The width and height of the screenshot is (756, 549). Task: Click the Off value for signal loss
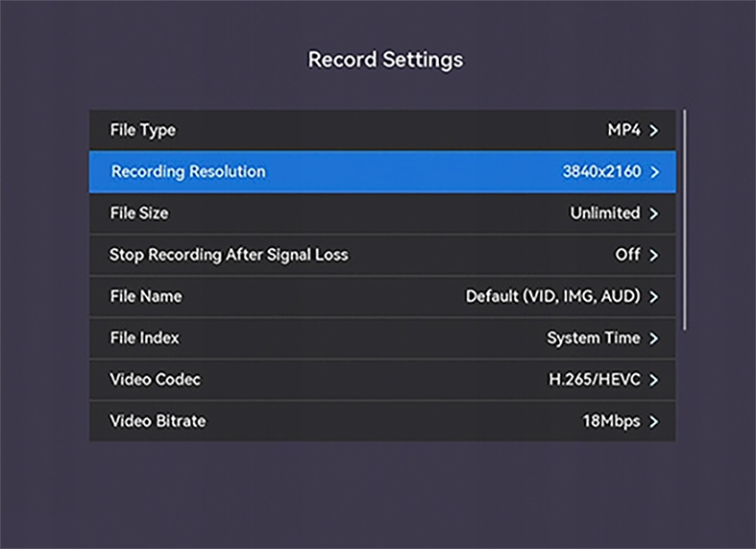click(x=627, y=255)
